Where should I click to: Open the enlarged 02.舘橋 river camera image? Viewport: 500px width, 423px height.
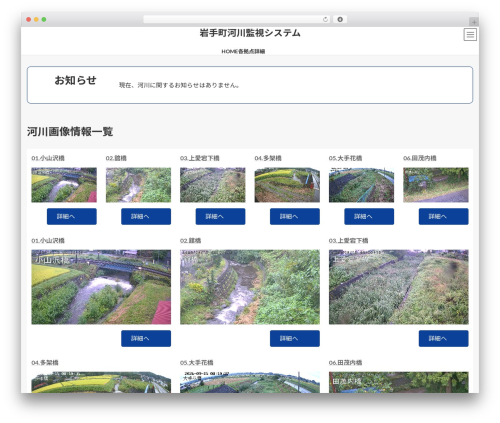[x=250, y=287]
